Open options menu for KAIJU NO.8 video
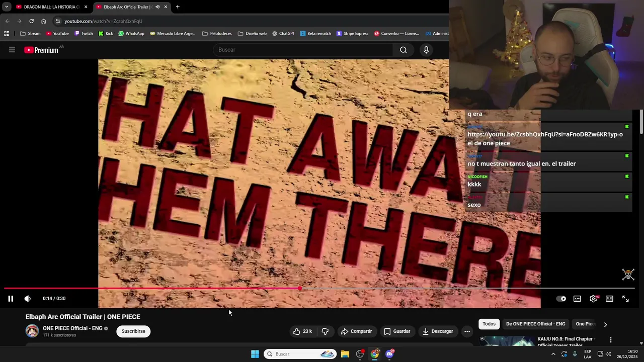 click(610, 340)
